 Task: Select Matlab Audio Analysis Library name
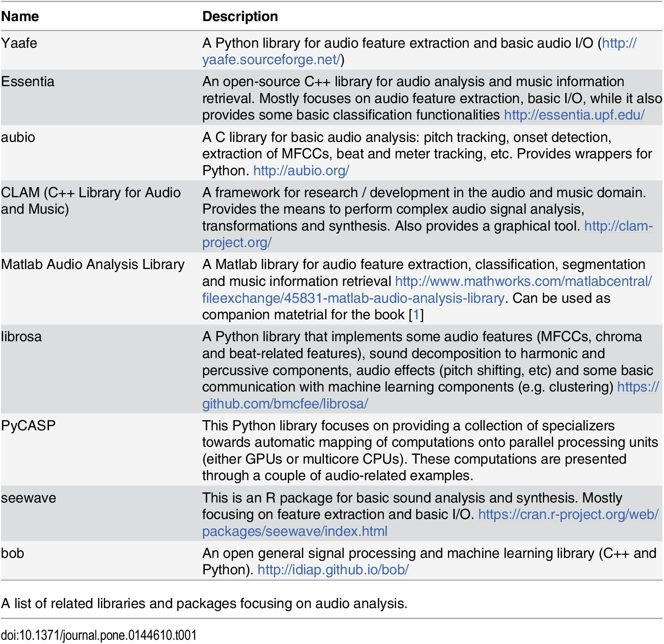93,264
